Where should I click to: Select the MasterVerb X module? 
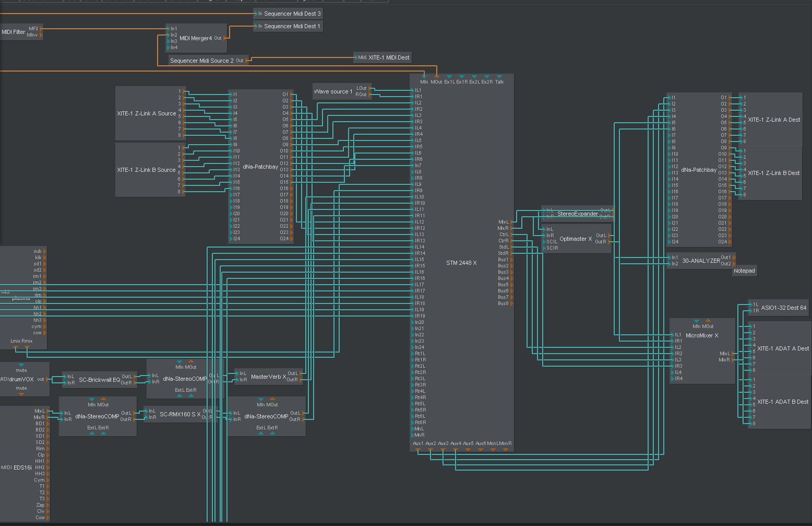click(268, 377)
